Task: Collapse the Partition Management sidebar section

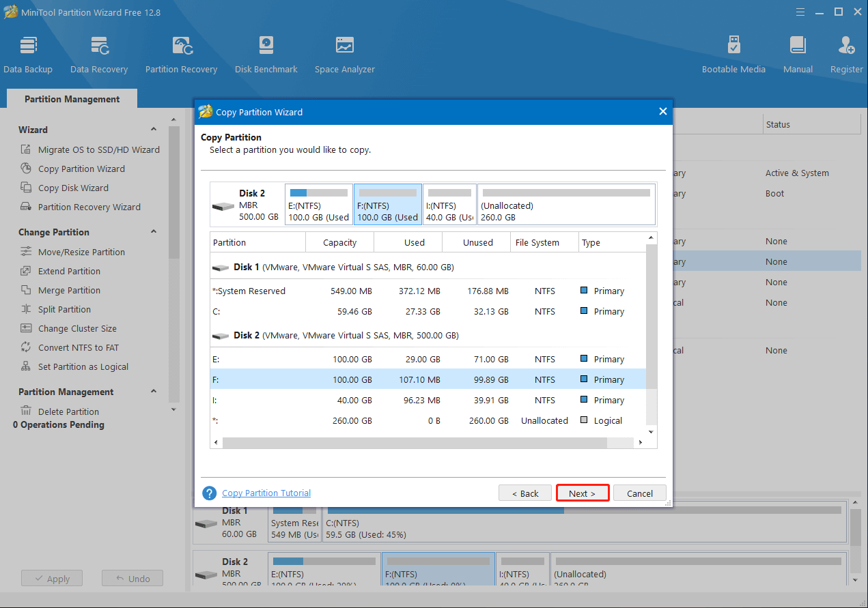Action: (153, 392)
